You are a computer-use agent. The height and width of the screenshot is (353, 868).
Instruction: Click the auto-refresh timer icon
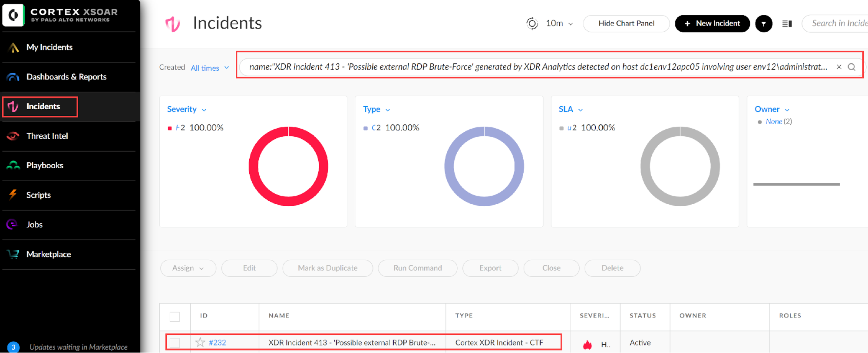click(532, 23)
